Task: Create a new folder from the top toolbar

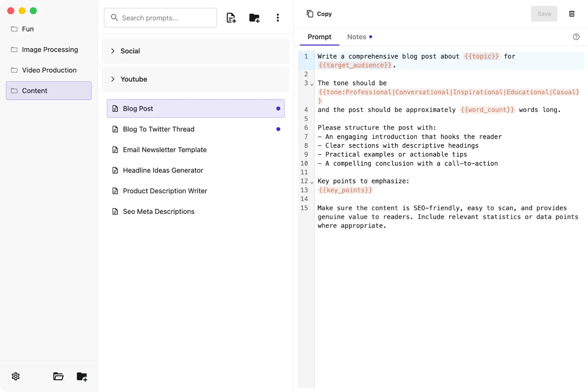Action: click(x=254, y=18)
